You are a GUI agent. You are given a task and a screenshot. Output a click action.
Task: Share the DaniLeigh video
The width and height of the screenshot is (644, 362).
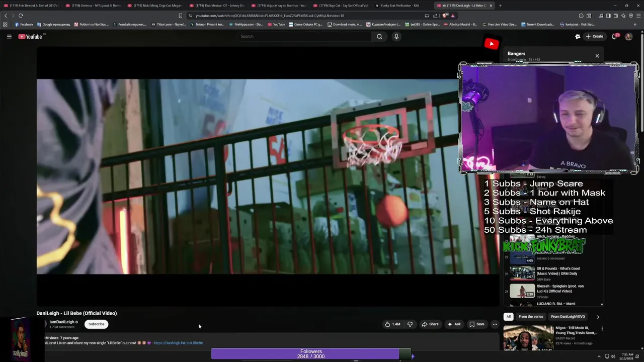pyautogui.click(x=430, y=324)
